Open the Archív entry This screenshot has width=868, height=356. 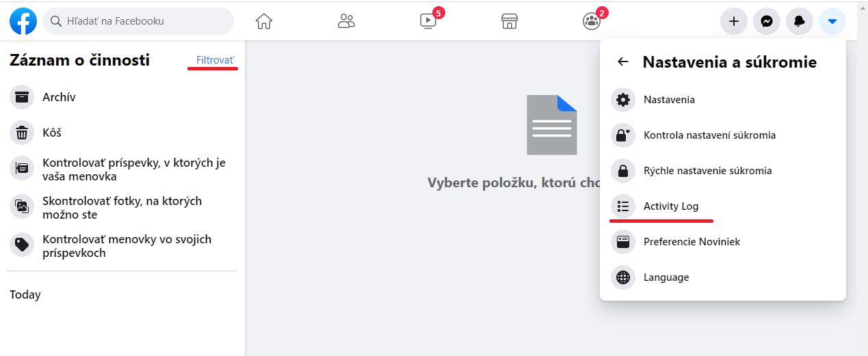(123, 97)
